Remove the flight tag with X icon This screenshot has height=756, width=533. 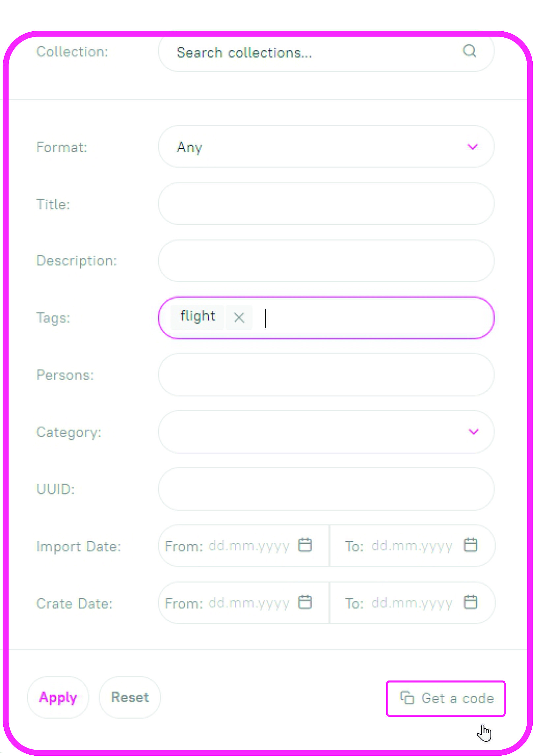[x=239, y=318]
